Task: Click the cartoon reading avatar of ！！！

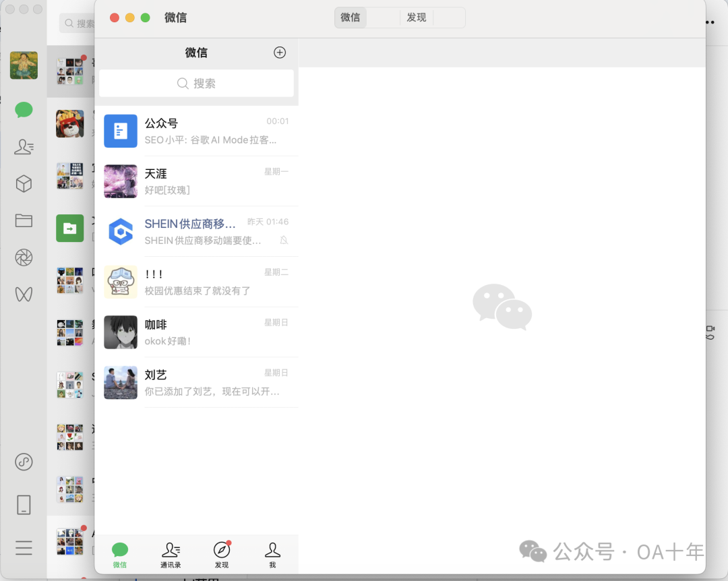Action: point(121,282)
